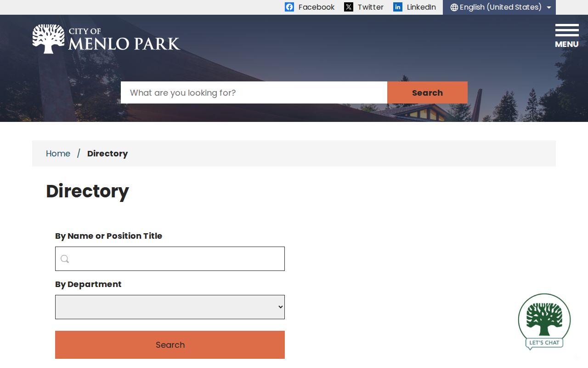Expand the English (United States) language dropdown
Image resolution: width=588 pixels, height=368 pixels.
[x=499, y=7]
